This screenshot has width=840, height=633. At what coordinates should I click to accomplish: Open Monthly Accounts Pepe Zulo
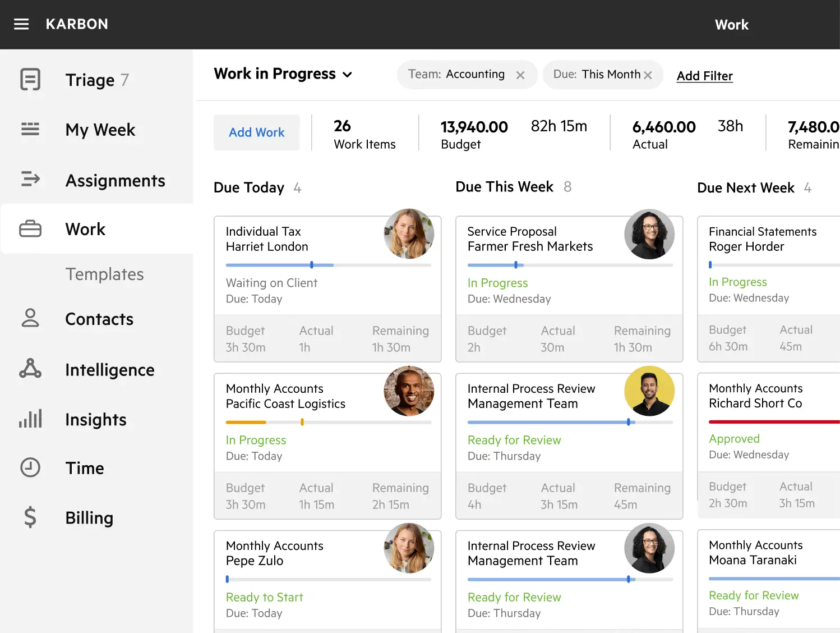(327, 581)
